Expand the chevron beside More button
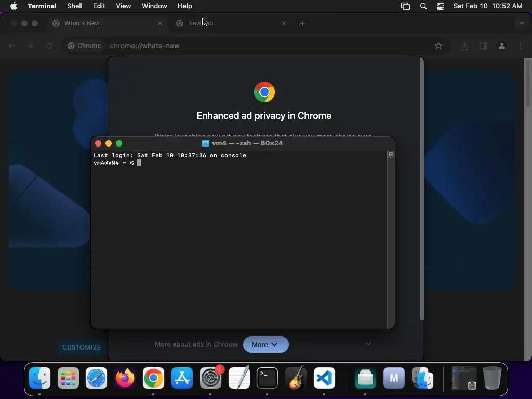Viewport: 532px width, 399px height. click(x=368, y=344)
